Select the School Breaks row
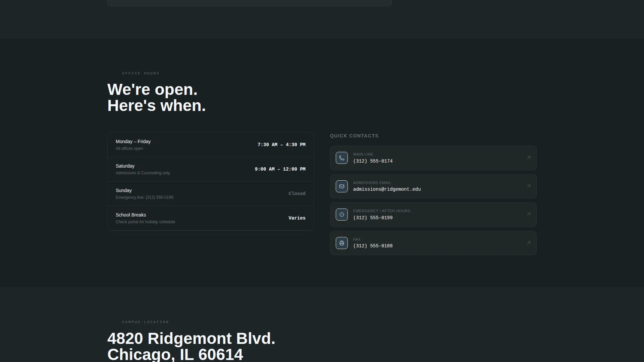The width and height of the screenshot is (644, 362). pyautogui.click(x=211, y=218)
